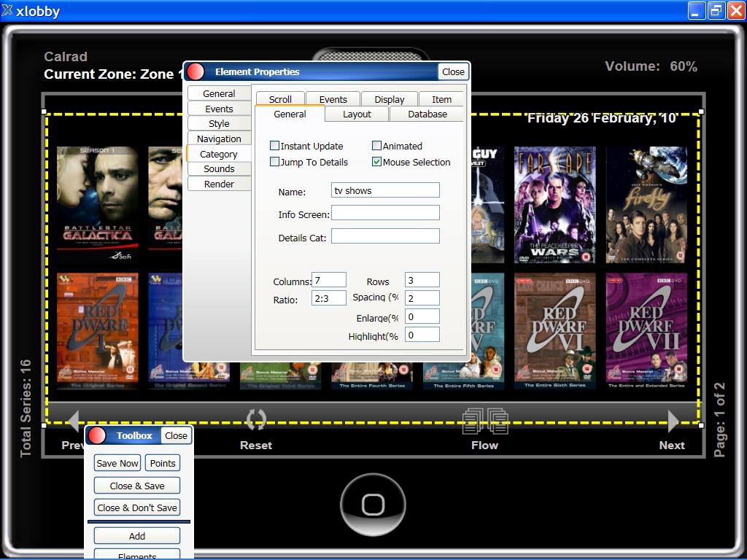Click the Rows value field

coord(422,280)
